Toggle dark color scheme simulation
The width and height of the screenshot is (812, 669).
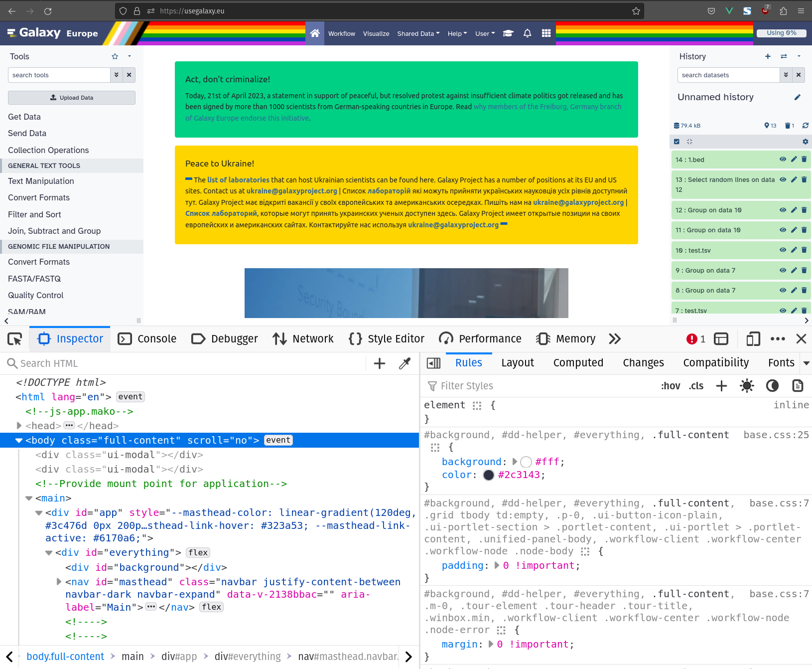tap(772, 385)
